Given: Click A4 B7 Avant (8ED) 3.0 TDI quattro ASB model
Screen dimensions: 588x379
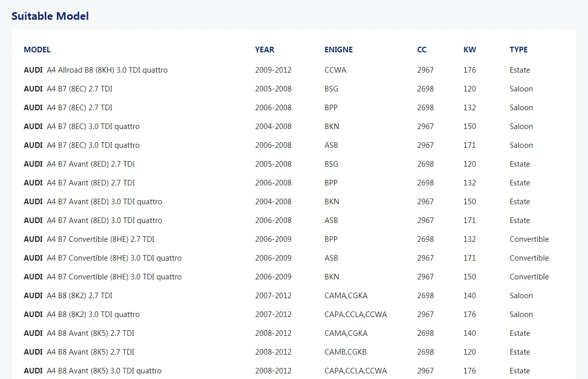Looking at the screenshot, I should pos(93,220).
